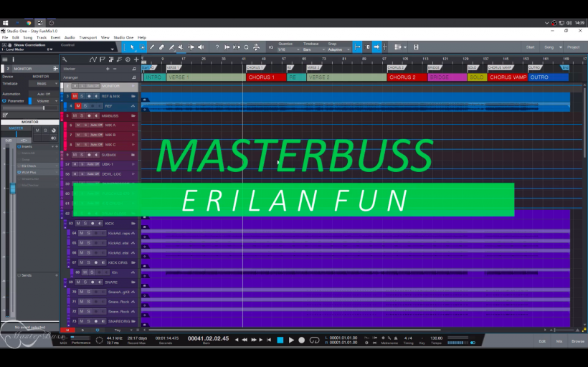Click the inspector info i icon

tap(13, 59)
